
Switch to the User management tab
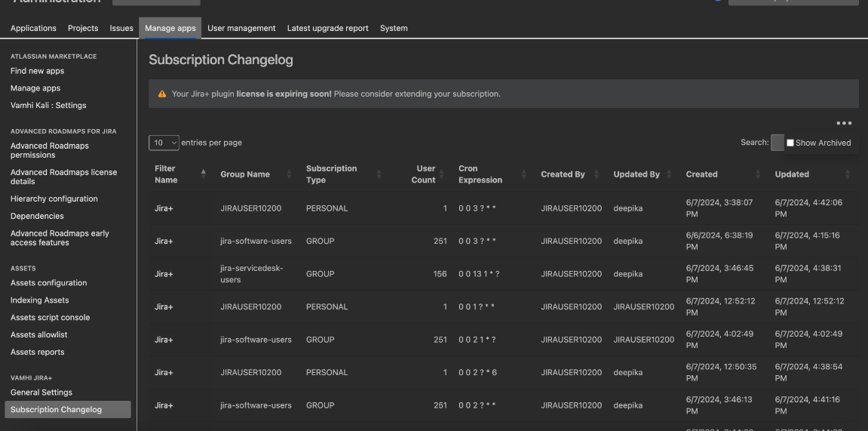point(241,28)
